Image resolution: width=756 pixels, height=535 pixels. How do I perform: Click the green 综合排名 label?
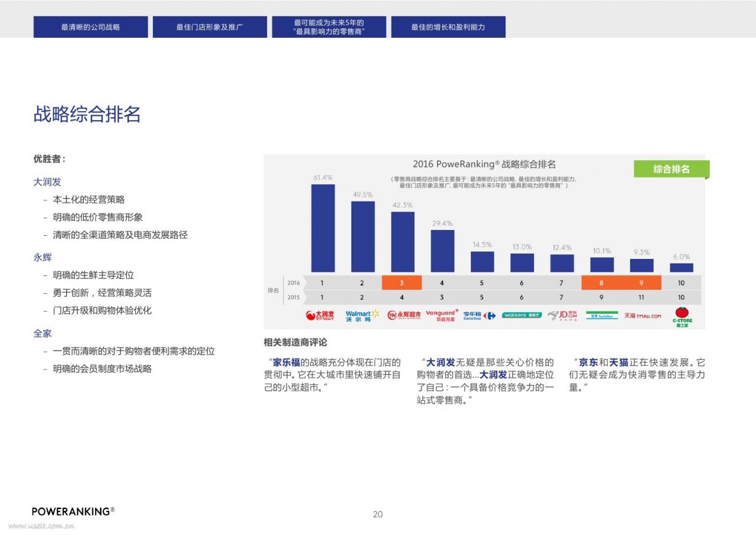672,169
